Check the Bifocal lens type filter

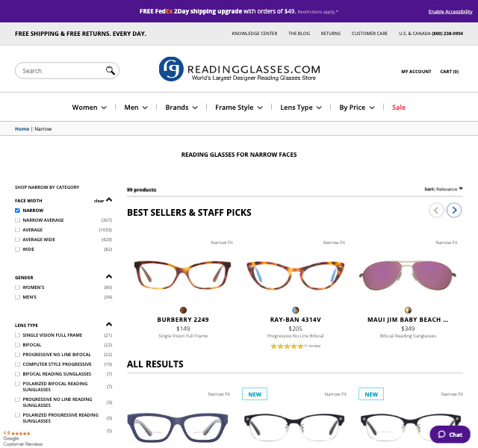17,345
